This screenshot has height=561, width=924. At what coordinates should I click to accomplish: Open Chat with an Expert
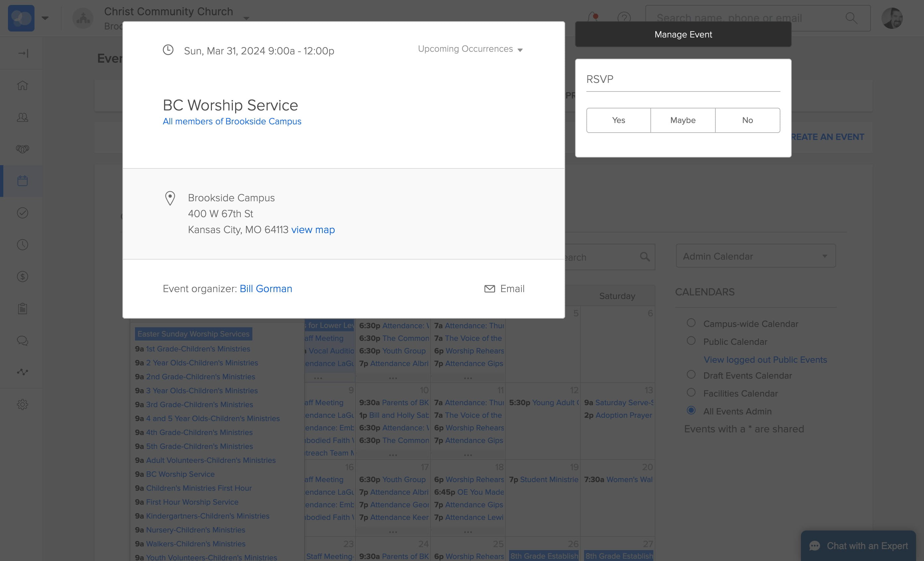(858, 546)
